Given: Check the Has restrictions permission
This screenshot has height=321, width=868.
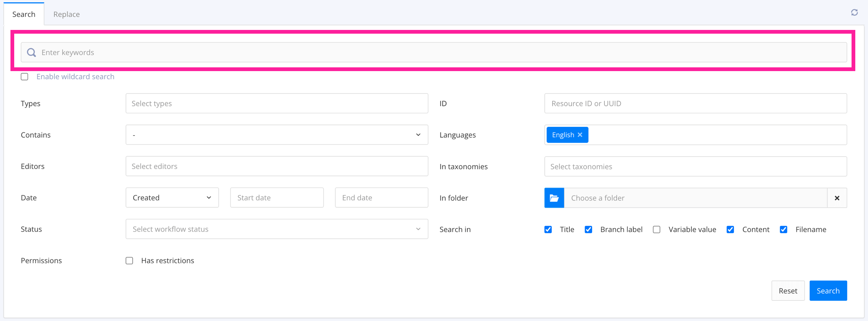Looking at the screenshot, I should [x=129, y=260].
